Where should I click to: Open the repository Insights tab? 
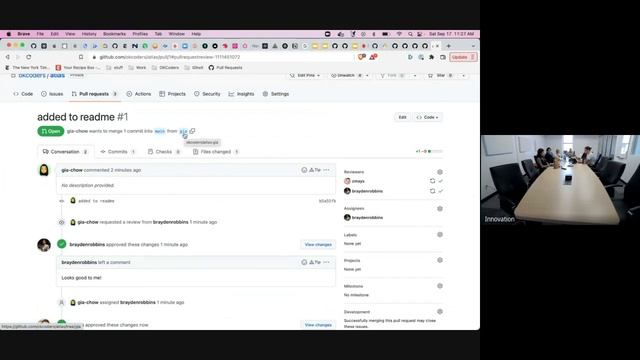click(x=241, y=94)
